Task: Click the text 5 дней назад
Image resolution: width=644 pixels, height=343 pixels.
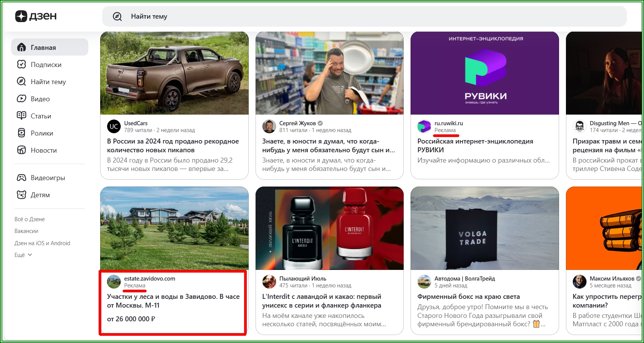Action: [451, 286]
